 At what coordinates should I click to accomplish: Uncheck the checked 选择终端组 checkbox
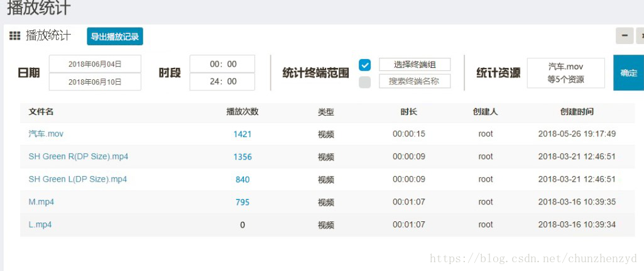[364, 65]
